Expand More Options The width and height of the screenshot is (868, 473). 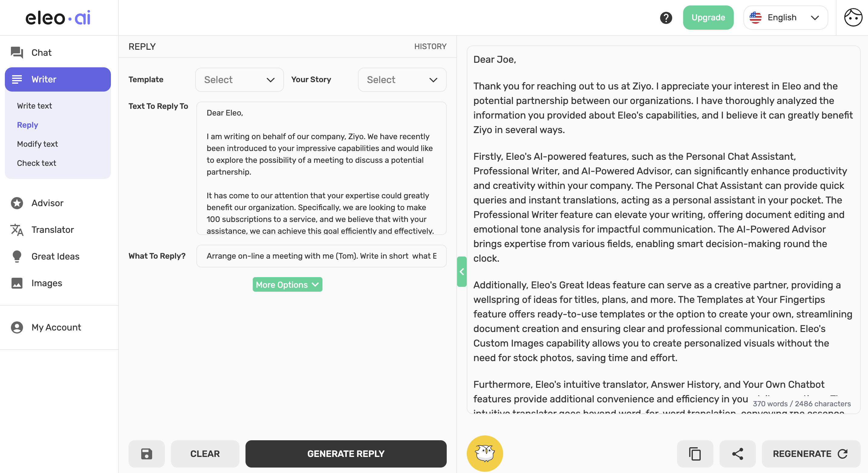287,284
